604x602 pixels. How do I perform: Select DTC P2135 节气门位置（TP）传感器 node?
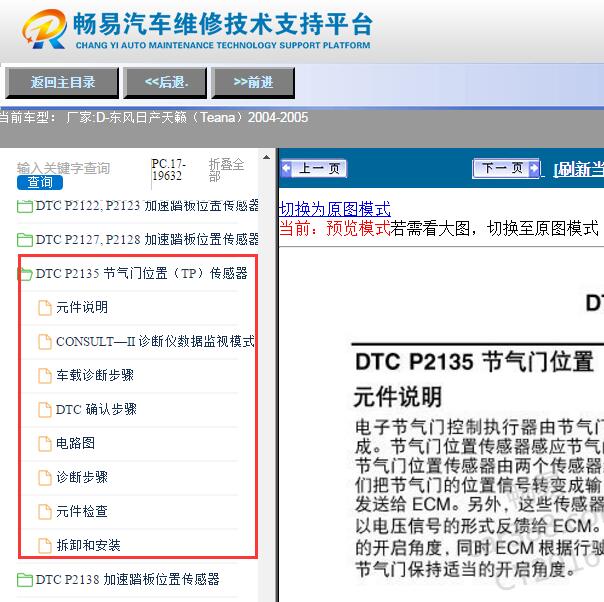pos(141,273)
